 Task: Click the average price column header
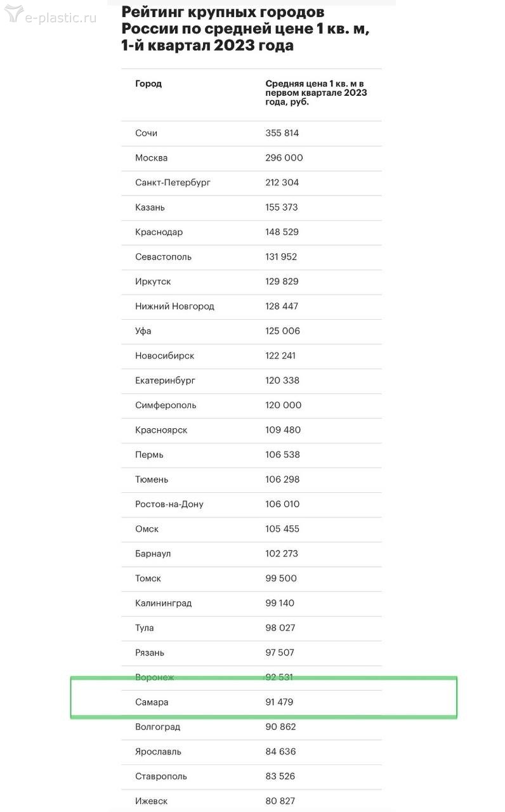(x=316, y=93)
